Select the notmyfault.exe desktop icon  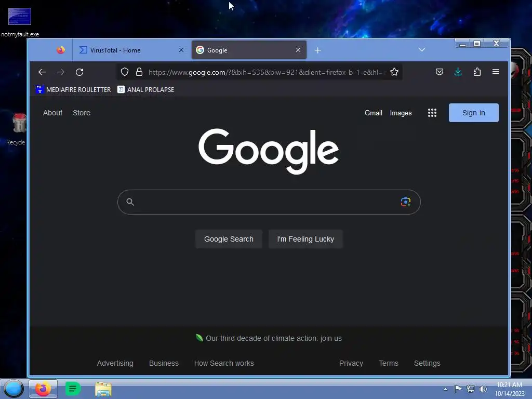coord(20,22)
